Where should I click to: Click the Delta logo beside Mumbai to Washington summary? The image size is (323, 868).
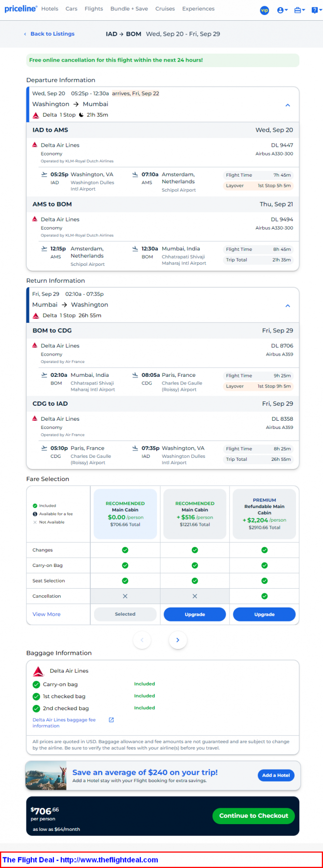36,316
